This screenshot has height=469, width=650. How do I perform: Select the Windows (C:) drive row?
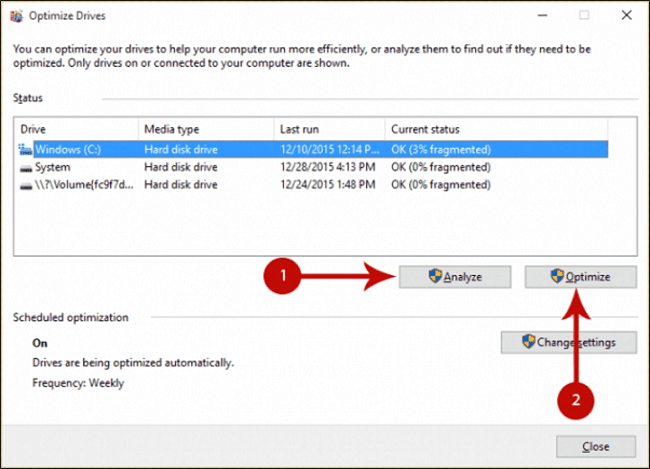click(313, 149)
